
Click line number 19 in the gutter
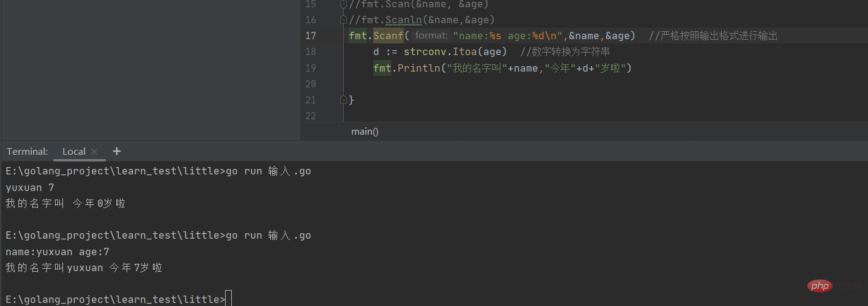310,68
